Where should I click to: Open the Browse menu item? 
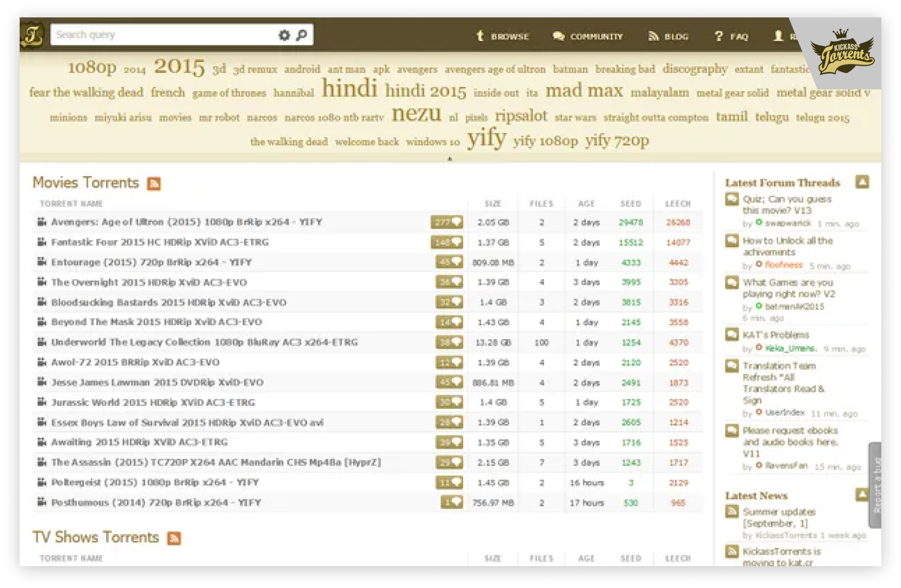pos(502,37)
